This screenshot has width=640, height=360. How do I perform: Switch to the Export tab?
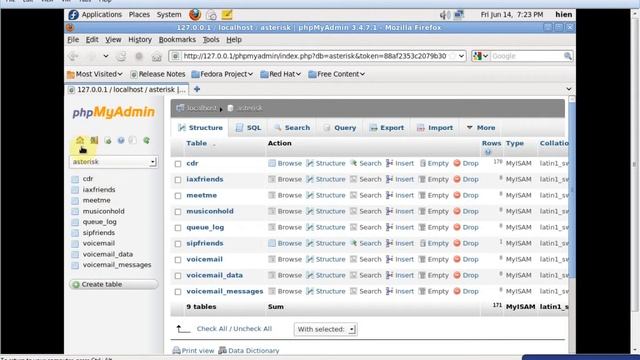(x=387, y=128)
